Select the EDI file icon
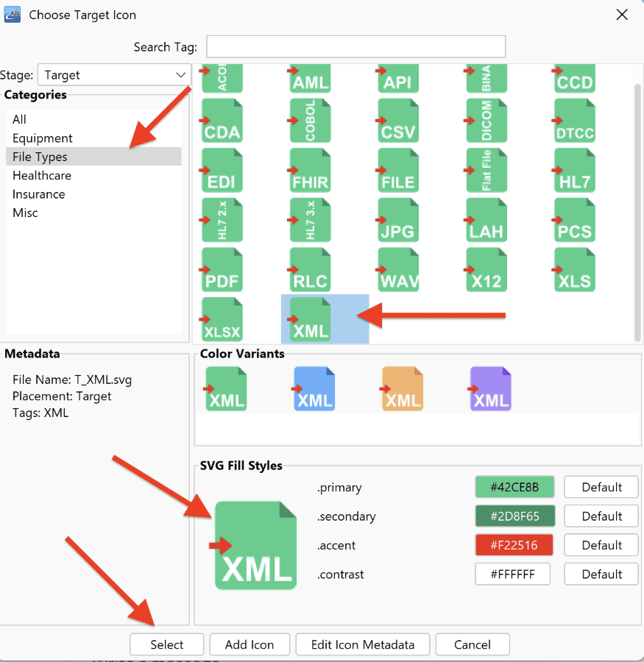644x662 pixels. point(222,170)
